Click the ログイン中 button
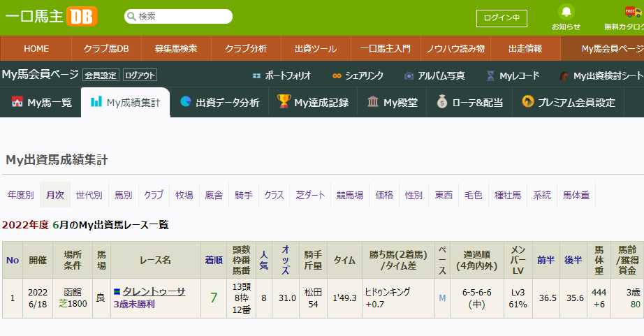This screenshot has height=336, width=644. click(502, 18)
